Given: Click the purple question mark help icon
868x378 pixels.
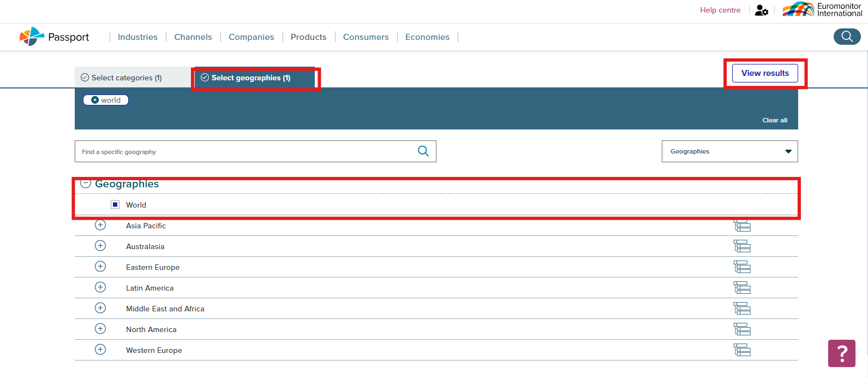Looking at the screenshot, I should (x=841, y=353).
